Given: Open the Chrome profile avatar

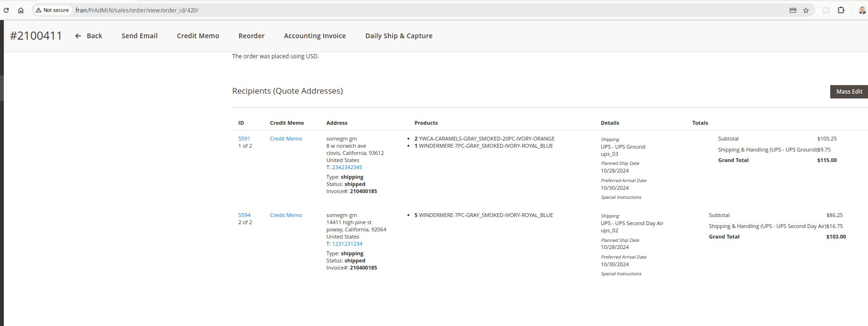Looking at the screenshot, I should tap(862, 10).
